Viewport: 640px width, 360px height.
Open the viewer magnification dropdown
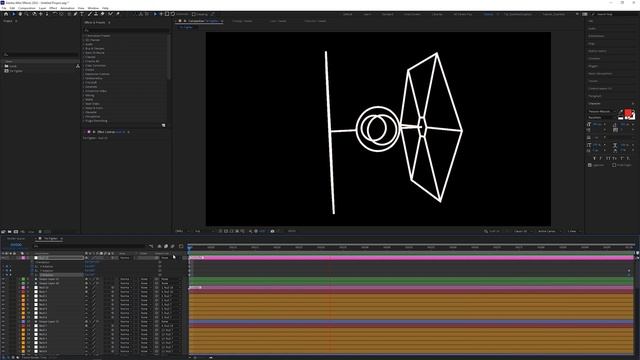click(x=182, y=231)
